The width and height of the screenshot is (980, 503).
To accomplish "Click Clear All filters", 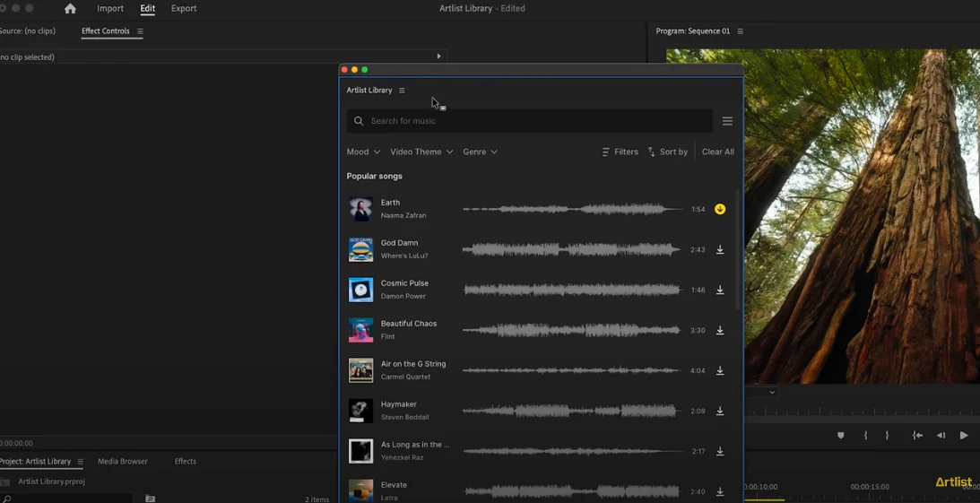I will point(717,152).
